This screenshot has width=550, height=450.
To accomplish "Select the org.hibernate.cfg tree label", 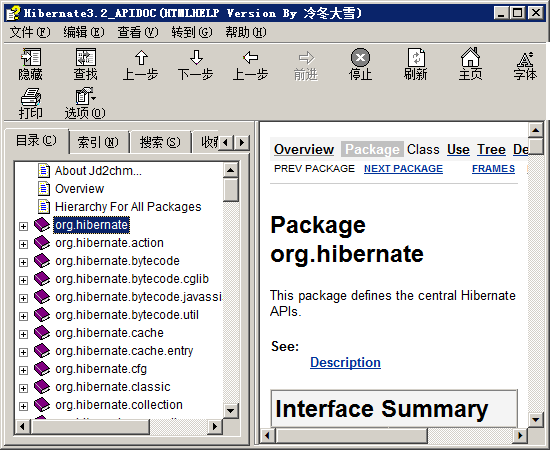I will point(101,369).
